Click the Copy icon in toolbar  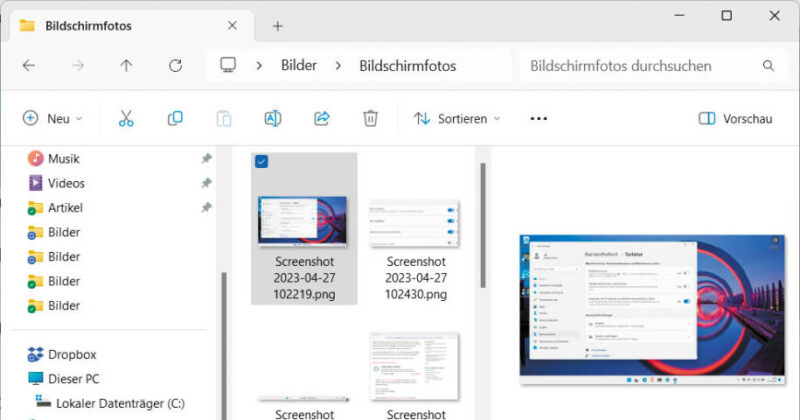pyautogui.click(x=175, y=118)
